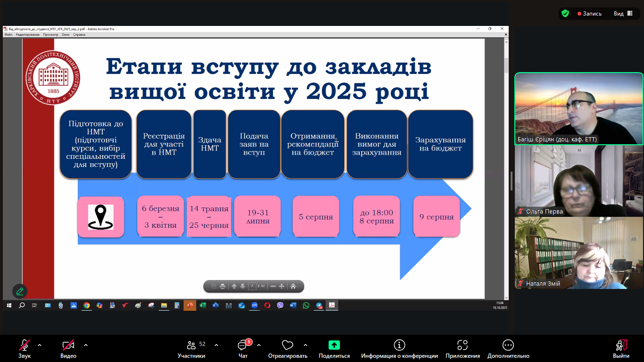
Task: Open PowerPoint from the taskbar
Action: pyautogui.click(x=190, y=305)
